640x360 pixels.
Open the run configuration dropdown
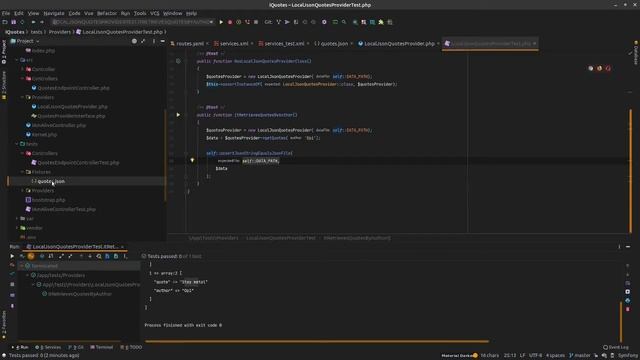tap(133, 22)
